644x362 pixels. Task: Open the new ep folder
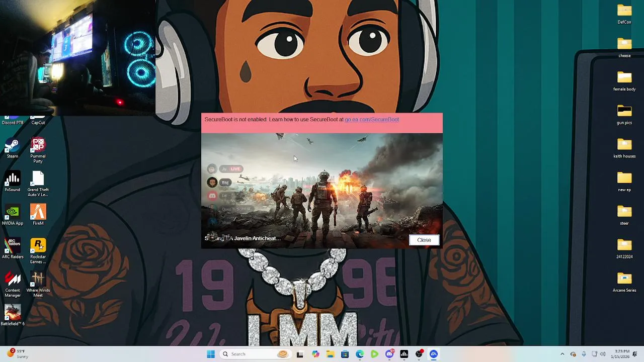pyautogui.click(x=624, y=182)
